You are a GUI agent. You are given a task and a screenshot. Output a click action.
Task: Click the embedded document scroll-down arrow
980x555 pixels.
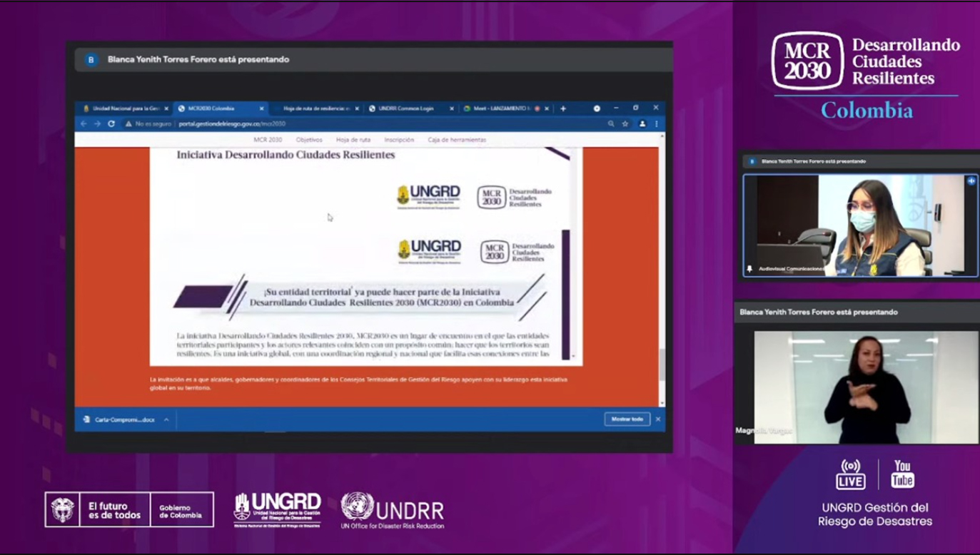[x=573, y=355]
